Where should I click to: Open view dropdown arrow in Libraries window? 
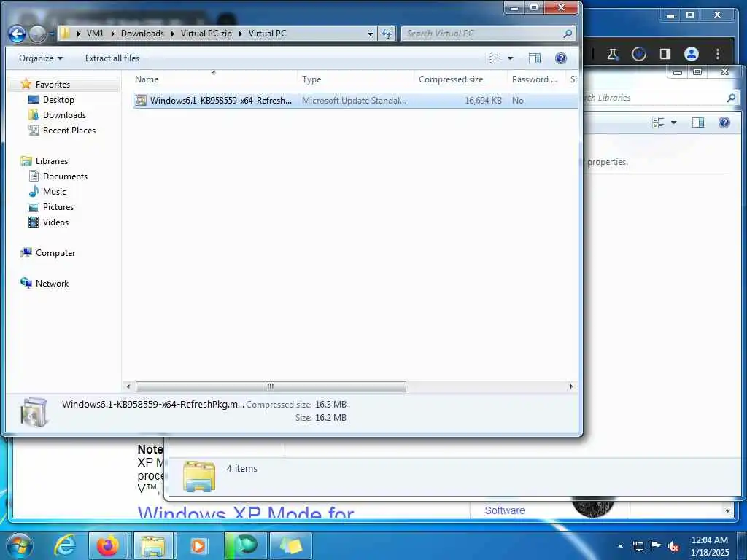point(673,122)
